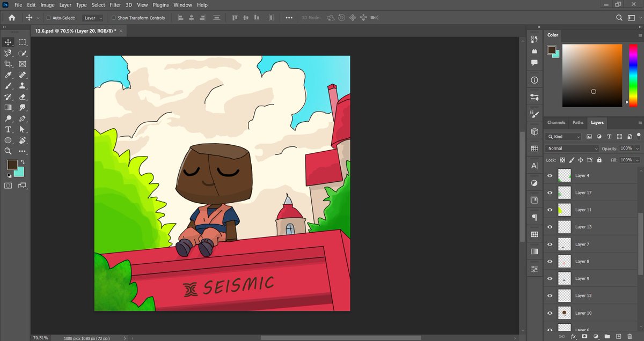The height and width of the screenshot is (341, 644).
Task: Hide Layer 7 with eye icon
Action: [550, 244]
